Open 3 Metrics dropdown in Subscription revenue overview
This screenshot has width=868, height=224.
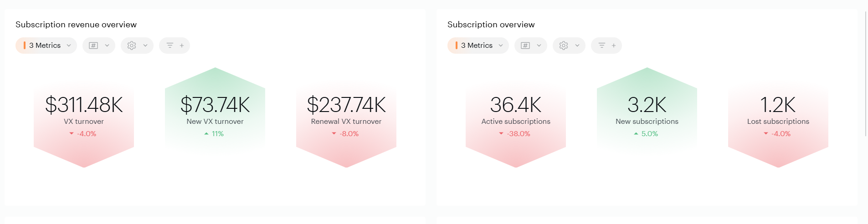click(x=46, y=46)
